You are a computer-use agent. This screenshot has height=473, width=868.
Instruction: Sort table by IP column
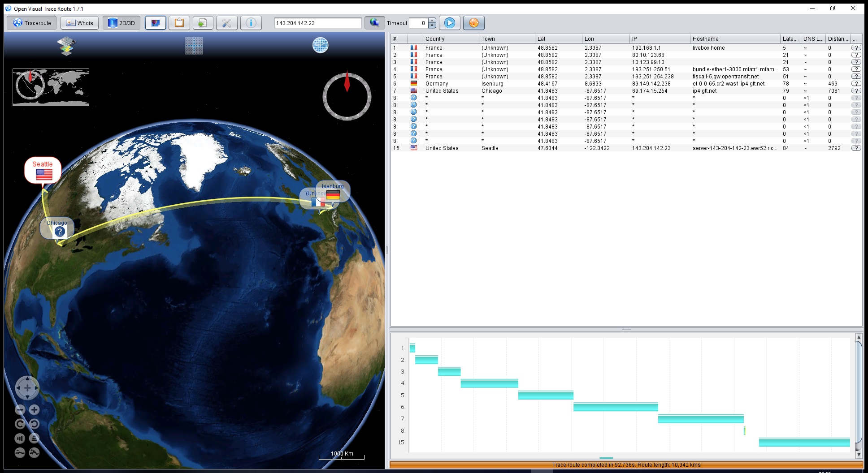pyautogui.click(x=660, y=39)
